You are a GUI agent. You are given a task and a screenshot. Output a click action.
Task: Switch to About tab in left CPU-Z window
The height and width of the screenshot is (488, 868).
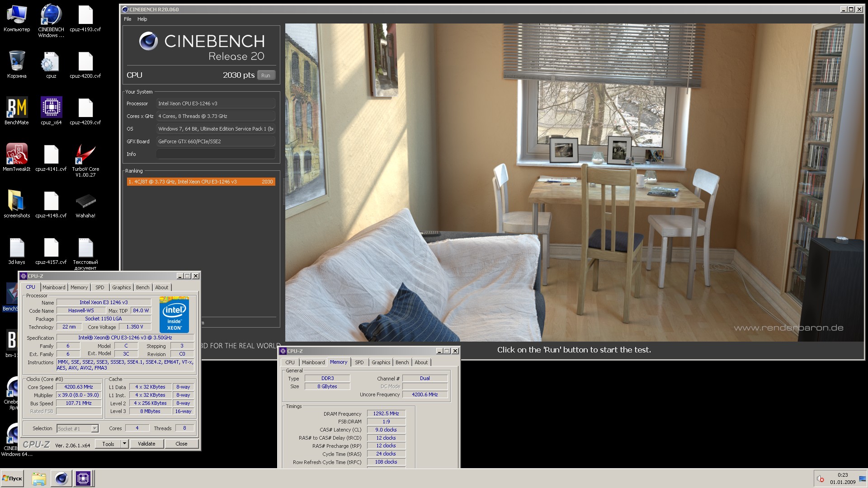[x=162, y=287]
